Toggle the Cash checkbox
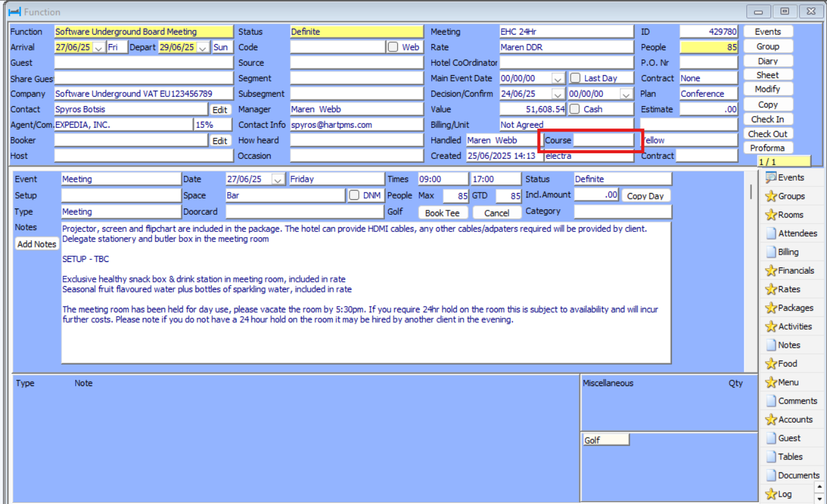The image size is (827, 504). pyautogui.click(x=576, y=109)
